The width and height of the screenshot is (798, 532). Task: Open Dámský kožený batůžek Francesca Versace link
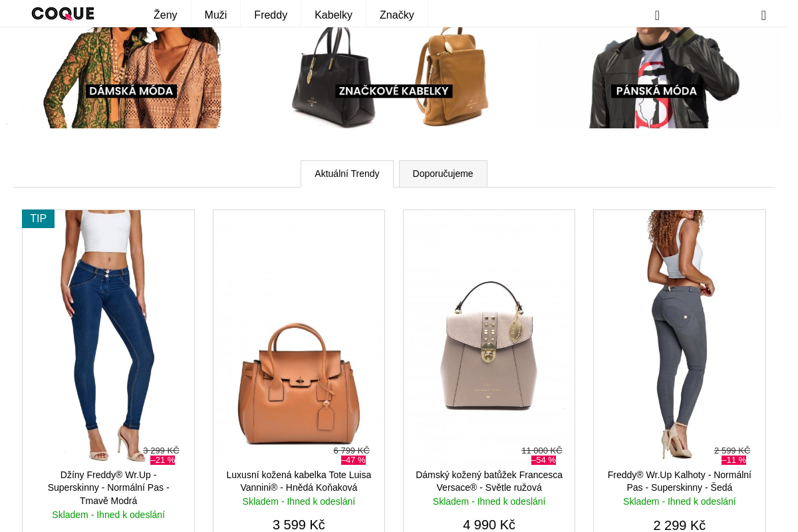point(489,481)
